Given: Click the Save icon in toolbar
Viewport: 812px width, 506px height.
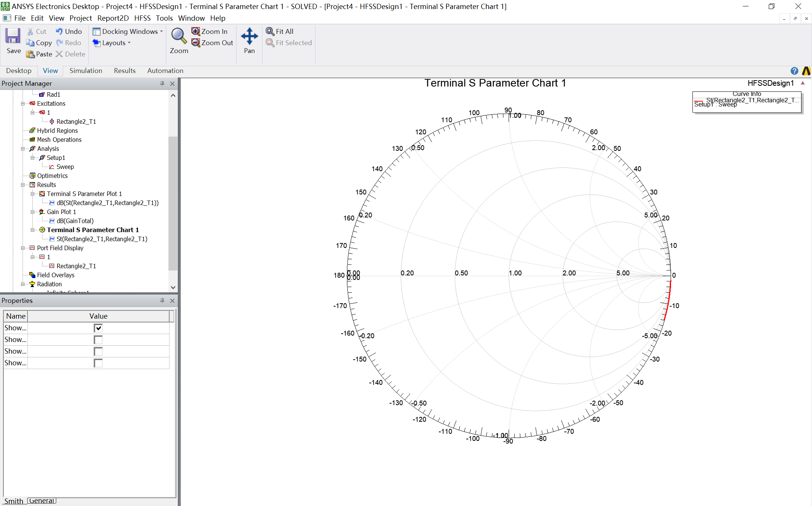Looking at the screenshot, I should coord(13,37).
